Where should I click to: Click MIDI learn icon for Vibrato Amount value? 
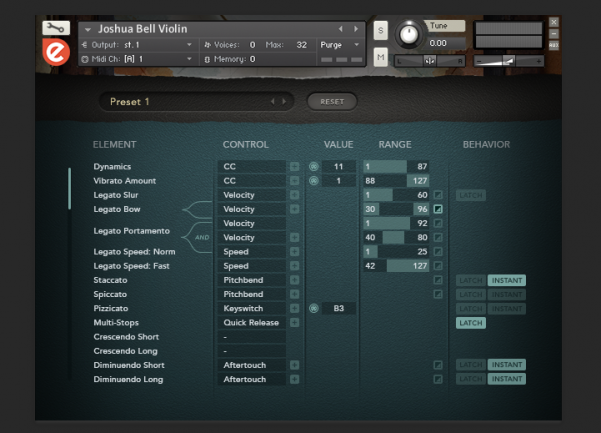(x=314, y=181)
